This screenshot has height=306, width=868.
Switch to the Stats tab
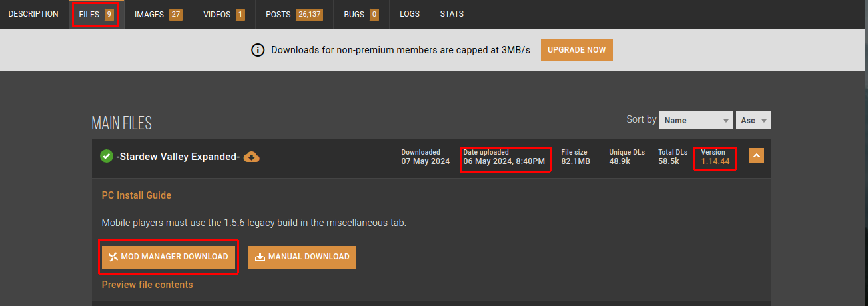pos(452,14)
